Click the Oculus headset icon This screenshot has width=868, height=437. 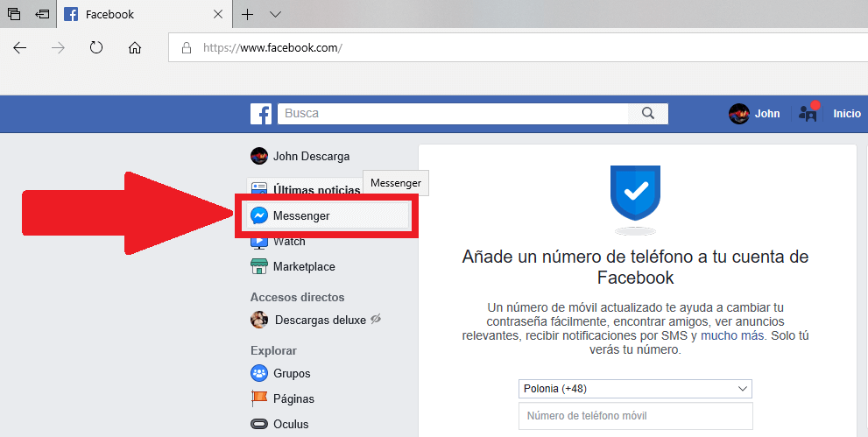(259, 424)
